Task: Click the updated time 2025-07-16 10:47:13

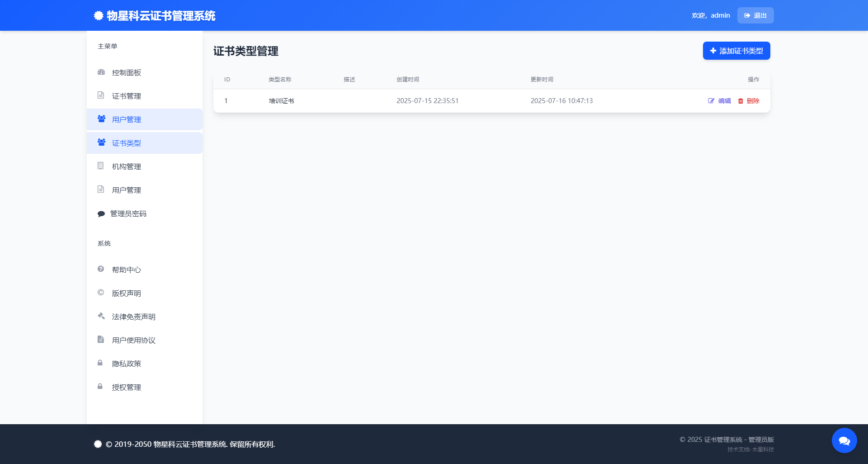Action: click(561, 101)
